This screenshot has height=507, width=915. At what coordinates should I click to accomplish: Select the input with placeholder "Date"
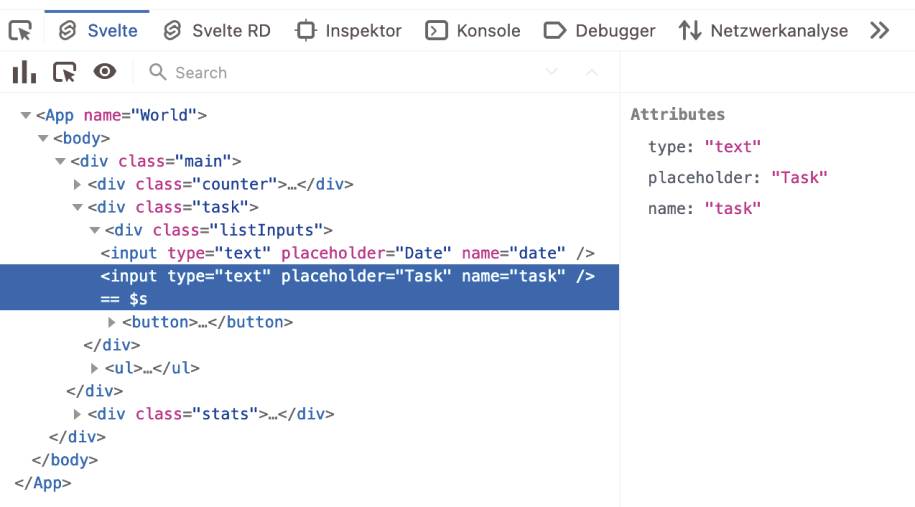click(x=347, y=253)
